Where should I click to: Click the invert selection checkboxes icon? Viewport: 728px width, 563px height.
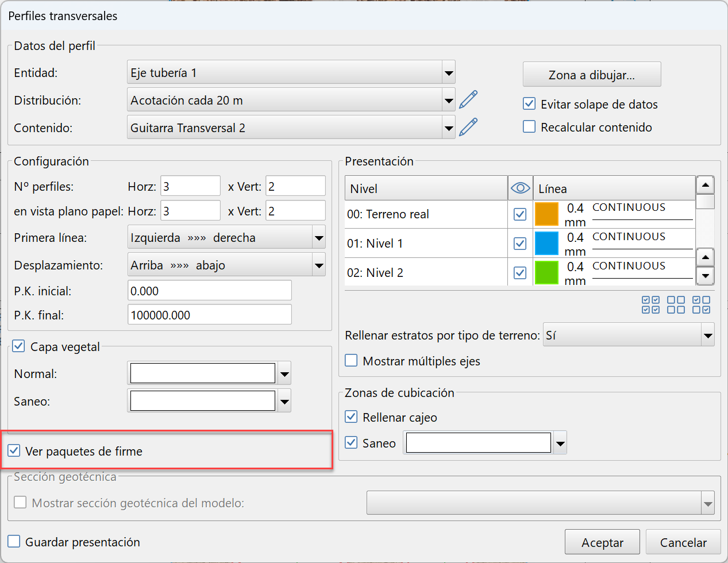(x=701, y=304)
